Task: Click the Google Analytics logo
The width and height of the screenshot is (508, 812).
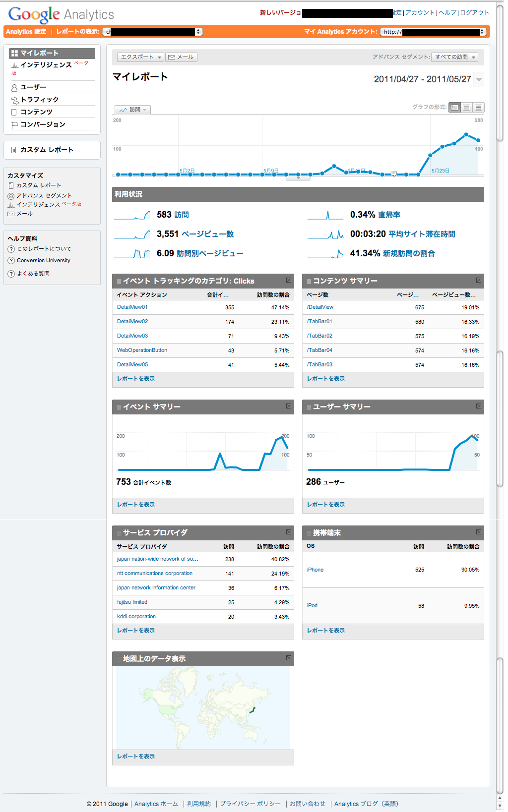Action: [61, 14]
